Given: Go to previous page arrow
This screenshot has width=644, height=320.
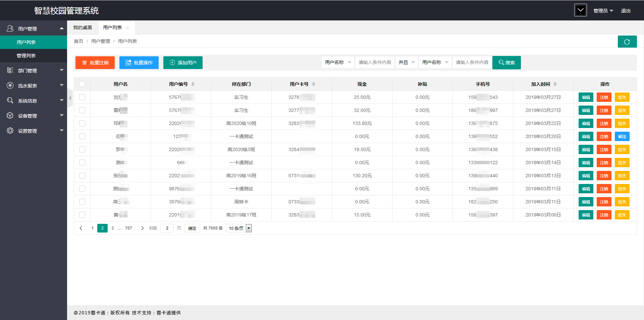Looking at the screenshot, I should (x=81, y=228).
